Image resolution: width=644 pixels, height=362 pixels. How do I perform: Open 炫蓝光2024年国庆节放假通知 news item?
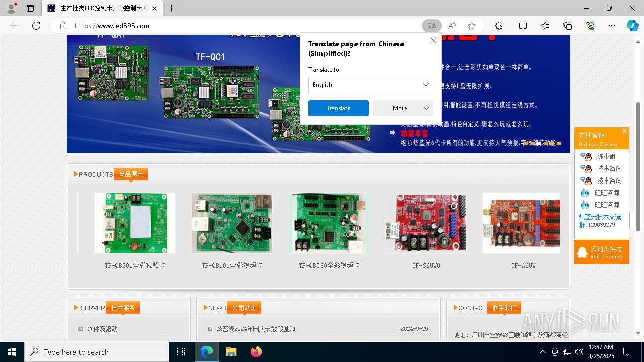pos(256,329)
